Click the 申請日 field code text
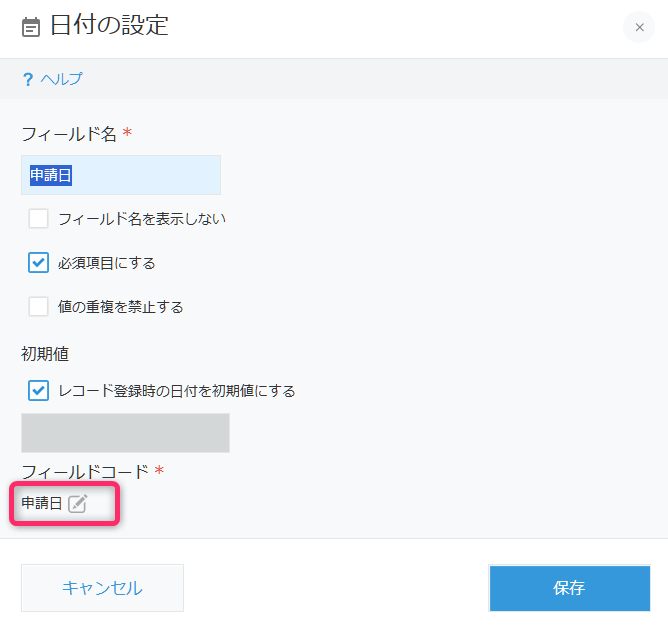668x627 pixels. [x=42, y=503]
